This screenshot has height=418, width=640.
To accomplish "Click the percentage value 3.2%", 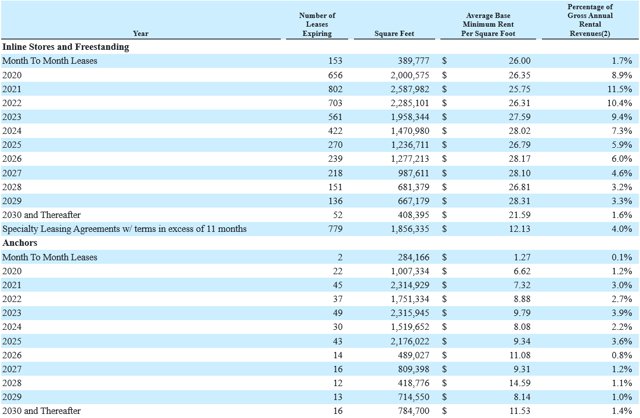I will 622,187.
